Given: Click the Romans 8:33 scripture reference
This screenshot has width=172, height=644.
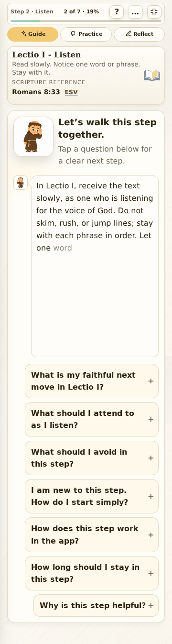Looking at the screenshot, I should pyautogui.click(x=36, y=92).
